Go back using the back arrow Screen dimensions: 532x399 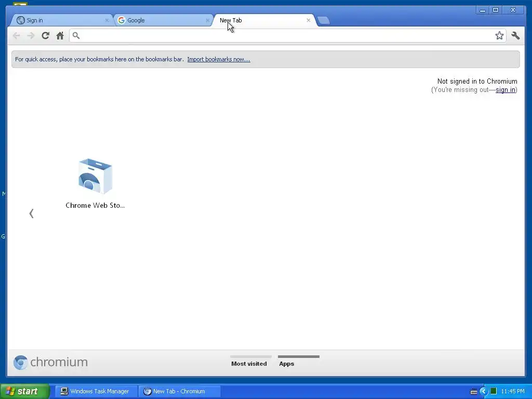point(16,36)
